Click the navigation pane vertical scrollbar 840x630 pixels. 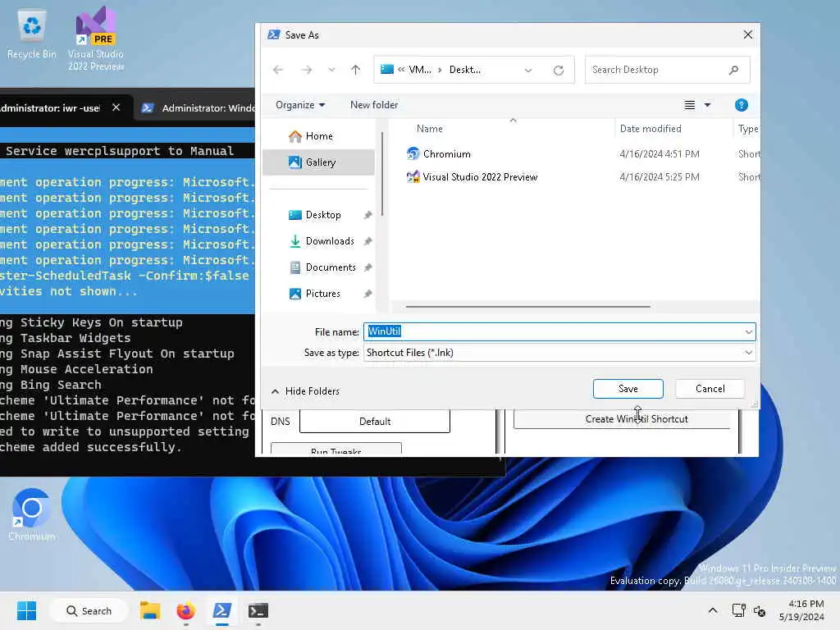[382, 174]
